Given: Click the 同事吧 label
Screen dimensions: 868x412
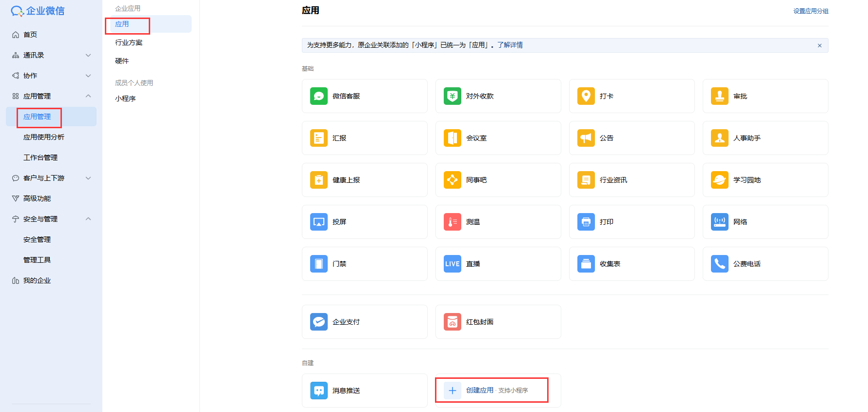Looking at the screenshot, I should click(476, 180).
